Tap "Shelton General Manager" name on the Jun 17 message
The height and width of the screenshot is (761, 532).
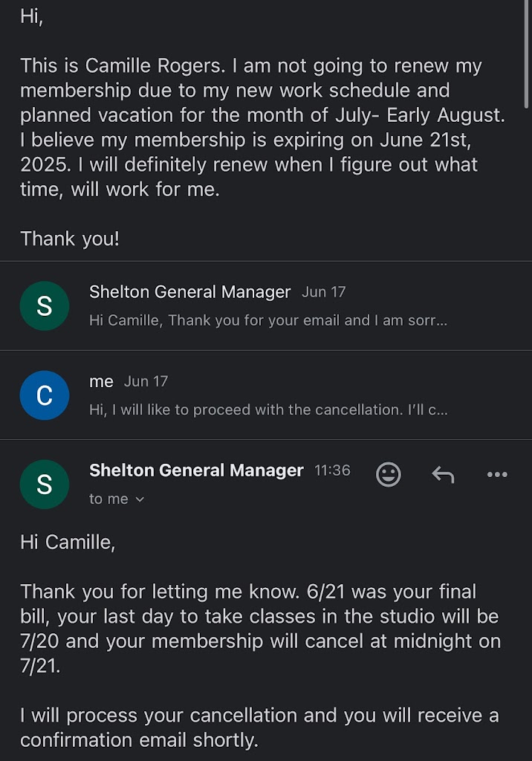point(189,292)
